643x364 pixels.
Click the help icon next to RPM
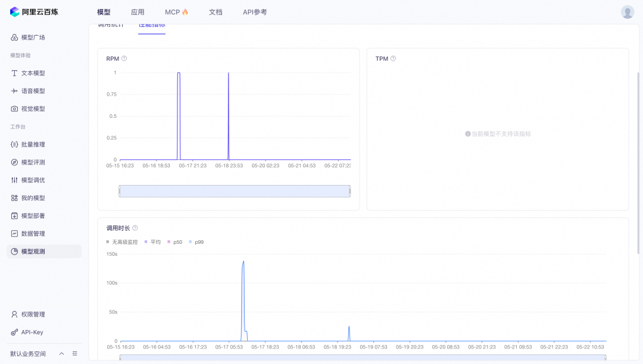[x=124, y=58]
